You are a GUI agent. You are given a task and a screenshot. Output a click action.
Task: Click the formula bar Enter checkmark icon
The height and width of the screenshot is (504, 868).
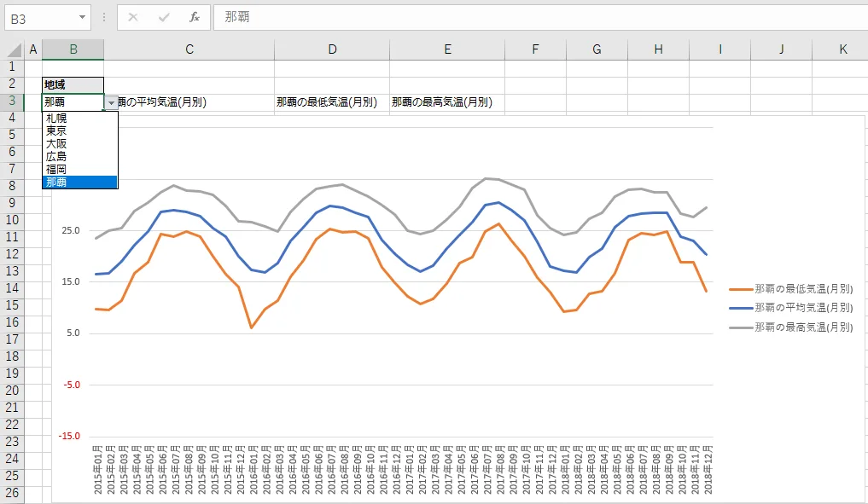164,17
